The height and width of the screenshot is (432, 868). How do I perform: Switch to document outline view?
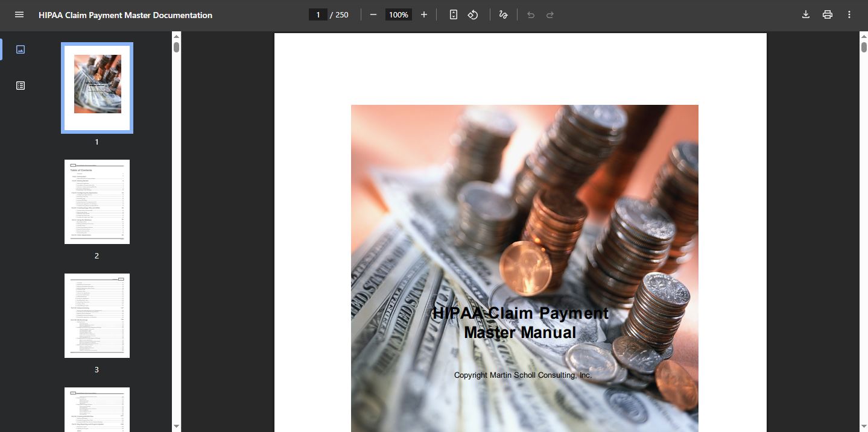21,86
